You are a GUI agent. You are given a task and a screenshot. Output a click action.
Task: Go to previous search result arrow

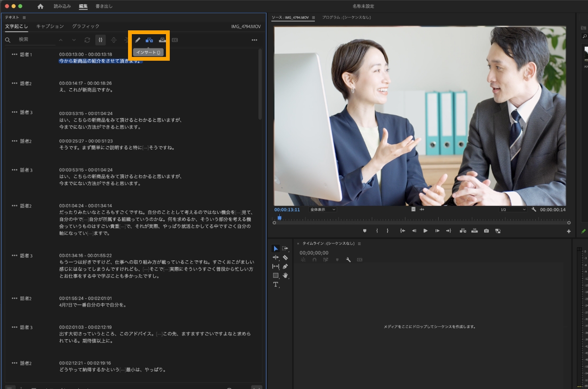(61, 40)
